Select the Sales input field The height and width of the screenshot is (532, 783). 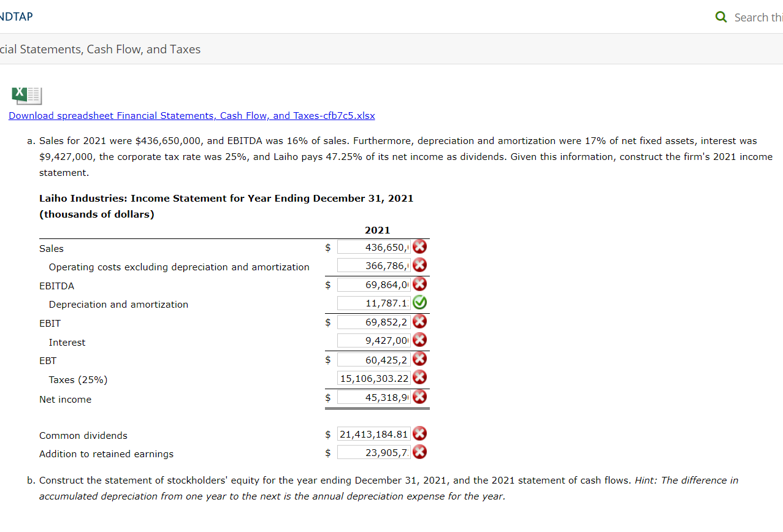tap(374, 246)
